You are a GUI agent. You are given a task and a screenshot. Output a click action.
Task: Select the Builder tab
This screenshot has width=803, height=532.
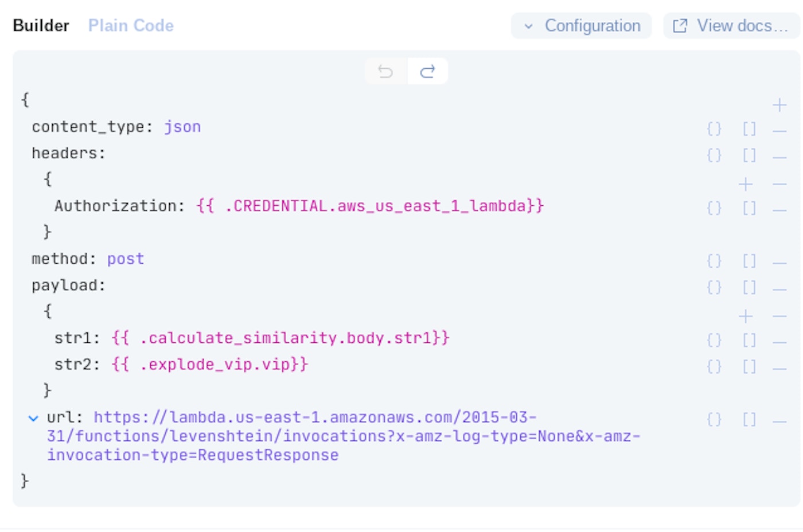[x=41, y=26]
